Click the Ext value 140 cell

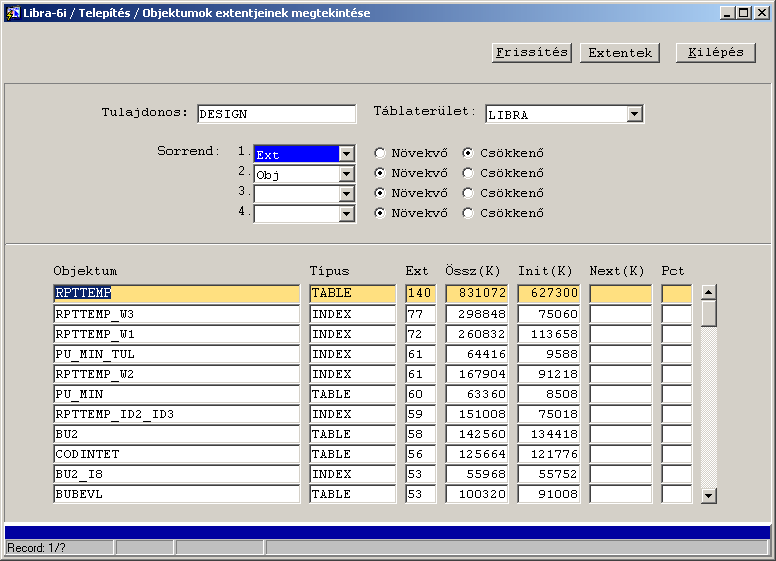[x=421, y=293]
